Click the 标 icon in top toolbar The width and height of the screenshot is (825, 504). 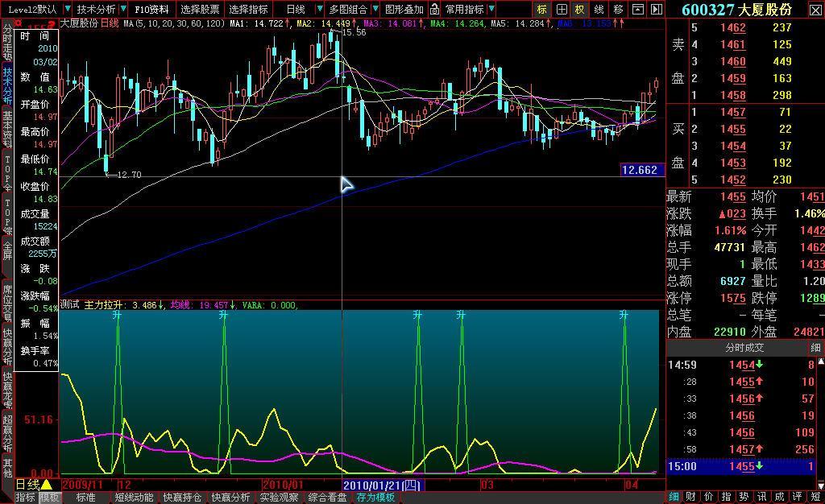542,10
